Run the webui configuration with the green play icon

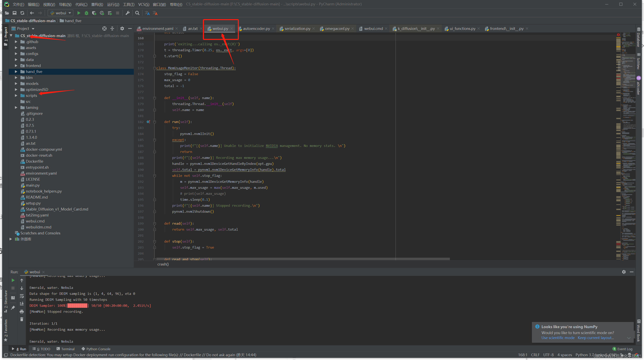(79, 13)
